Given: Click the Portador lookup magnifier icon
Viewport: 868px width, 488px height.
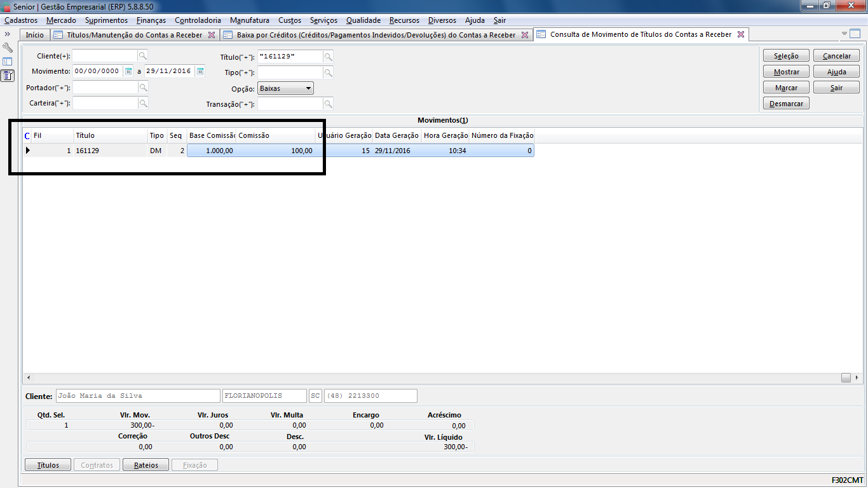Looking at the screenshot, I should point(143,87).
